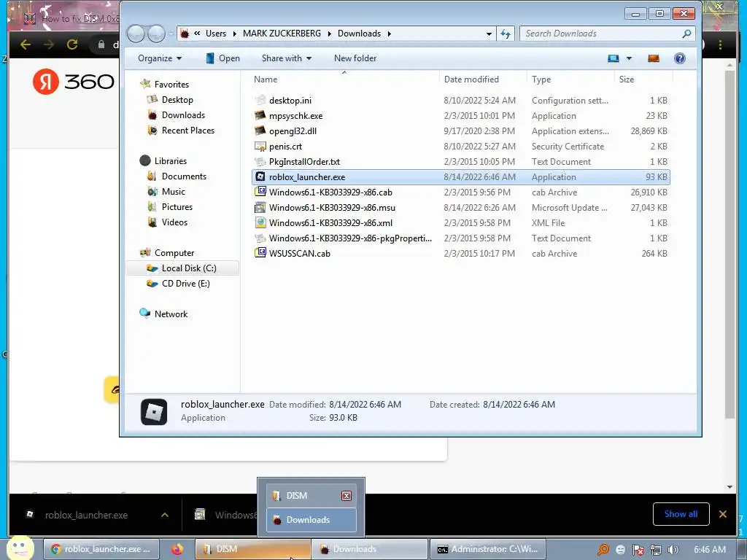Image resolution: width=747 pixels, height=560 pixels.
Task: Select the roblox_launcher.exe file icon
Action: (x=260, y=176)
